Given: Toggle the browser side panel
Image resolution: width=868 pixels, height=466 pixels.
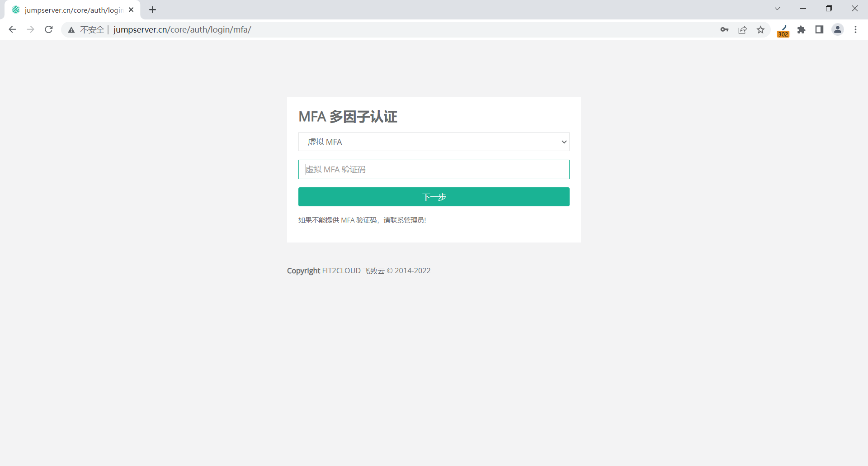Looking at the screenshot, I should 819,29.
